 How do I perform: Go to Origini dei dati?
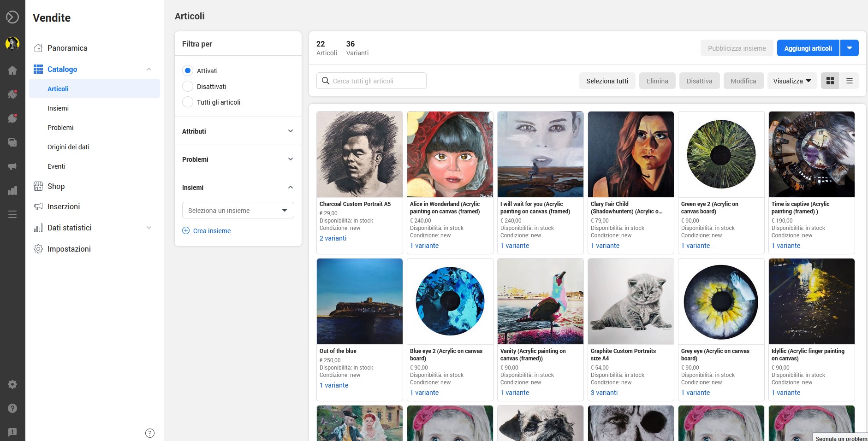pyautogui.click(x=68, y=147)
